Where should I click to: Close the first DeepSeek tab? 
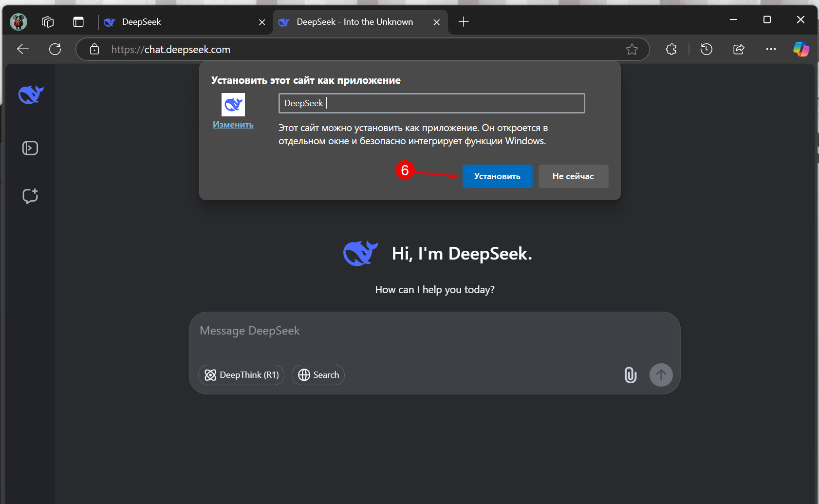(262, 22)
